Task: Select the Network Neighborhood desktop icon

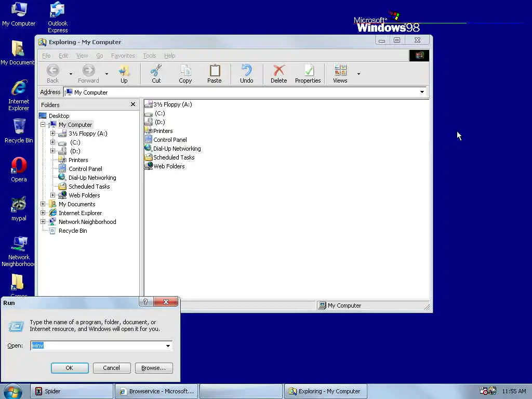Action: click(x=19, y=252)
